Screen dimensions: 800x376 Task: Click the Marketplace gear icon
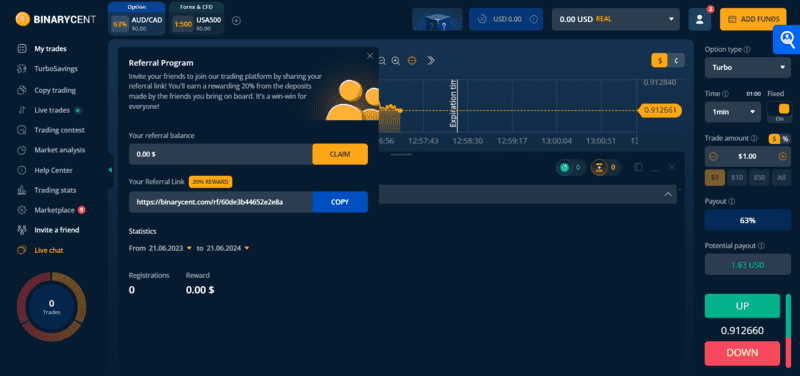pos(21,210)
